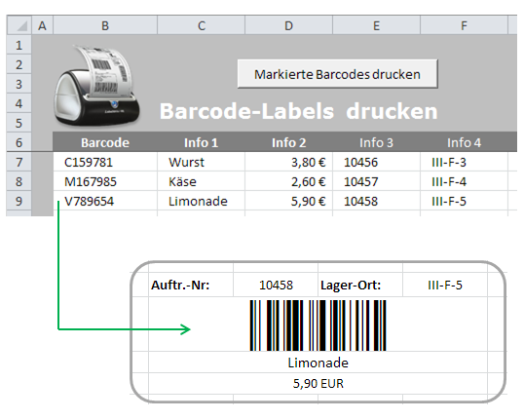Click the barcode graphic on the label

point(318,325)
